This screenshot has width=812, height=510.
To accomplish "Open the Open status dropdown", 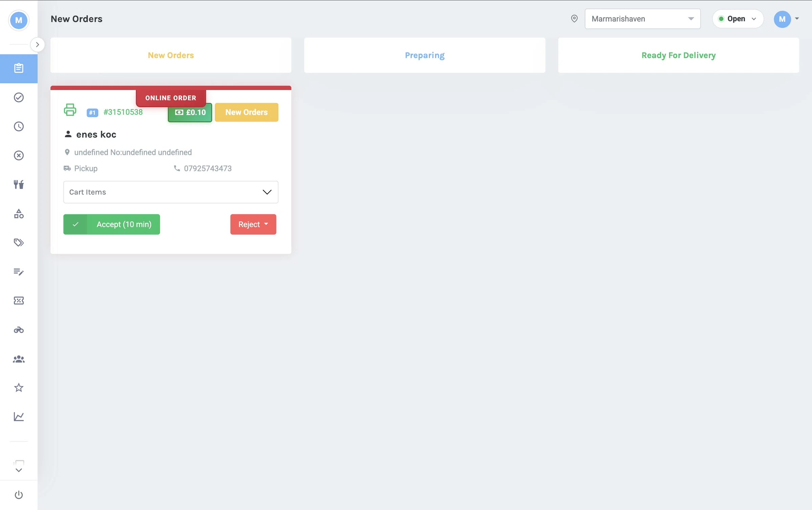I will tap(738, 19).
